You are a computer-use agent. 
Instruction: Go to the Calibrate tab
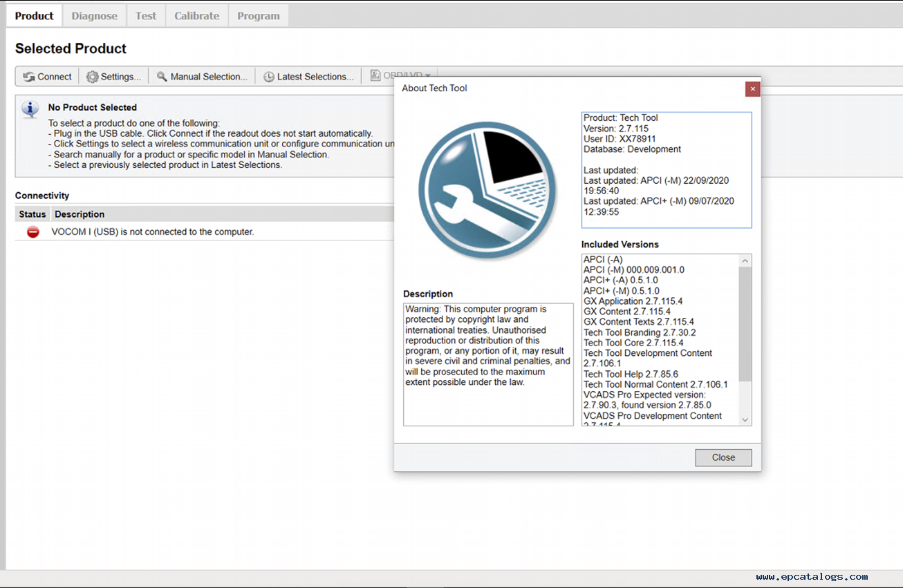pyautogui.click(x=196, y=16)
